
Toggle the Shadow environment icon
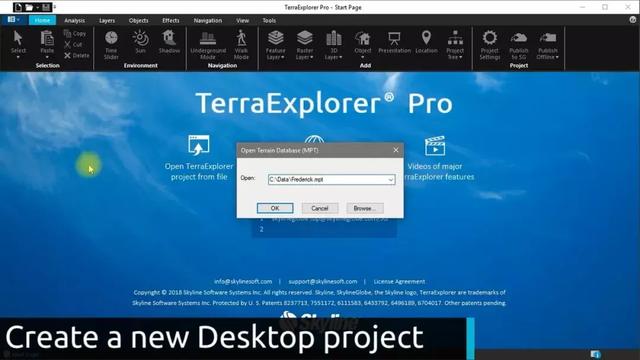pos(169,42)
